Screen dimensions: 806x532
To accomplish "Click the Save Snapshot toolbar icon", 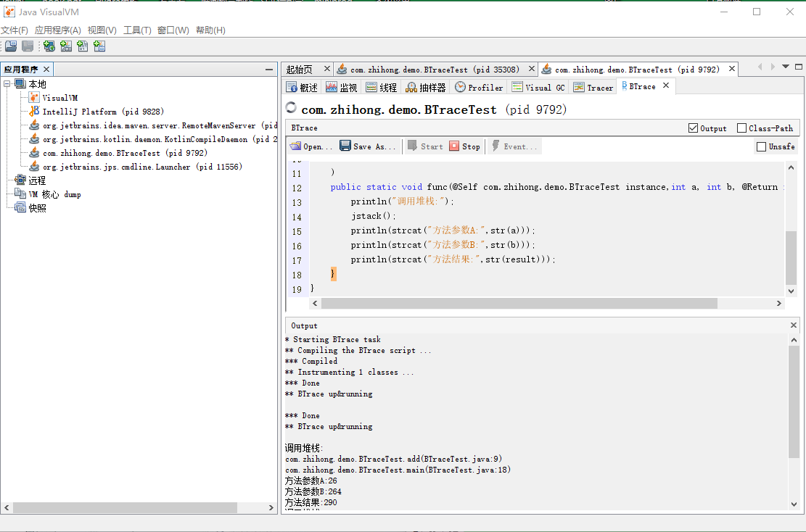I will coord(28,46).
